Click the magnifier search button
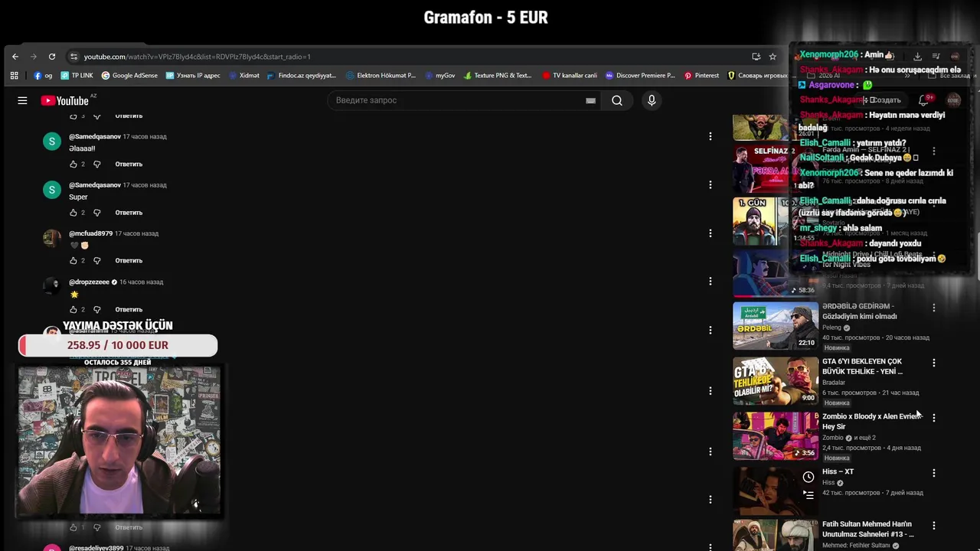 tap(616, 100)
